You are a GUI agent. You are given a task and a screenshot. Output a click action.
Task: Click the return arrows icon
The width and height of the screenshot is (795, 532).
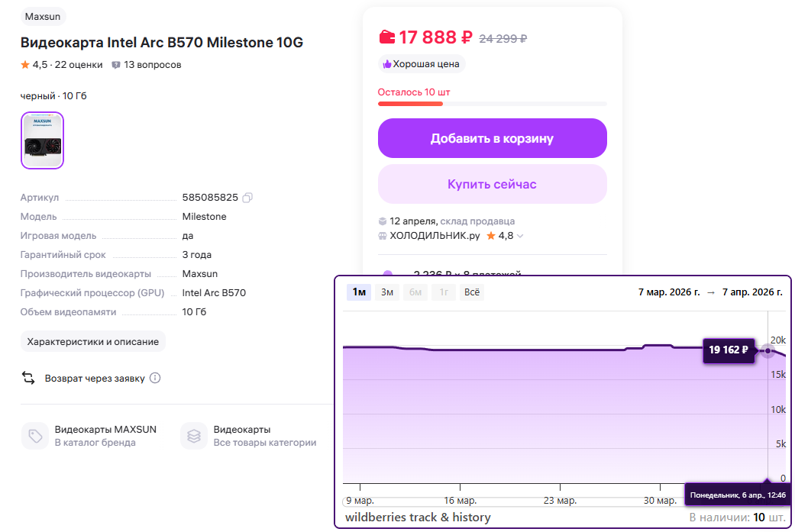29,378
